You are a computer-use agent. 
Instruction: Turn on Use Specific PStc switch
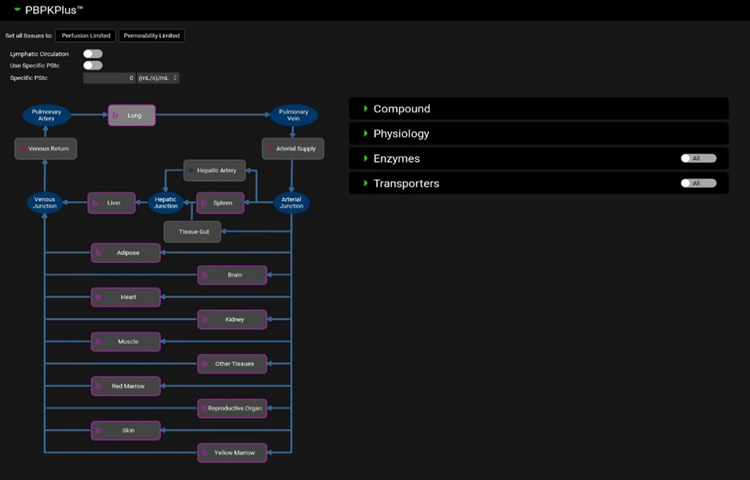[92, 66]
